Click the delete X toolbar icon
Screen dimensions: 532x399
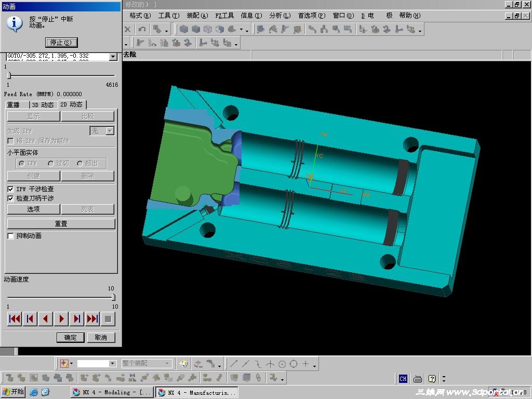coord(128,30)
